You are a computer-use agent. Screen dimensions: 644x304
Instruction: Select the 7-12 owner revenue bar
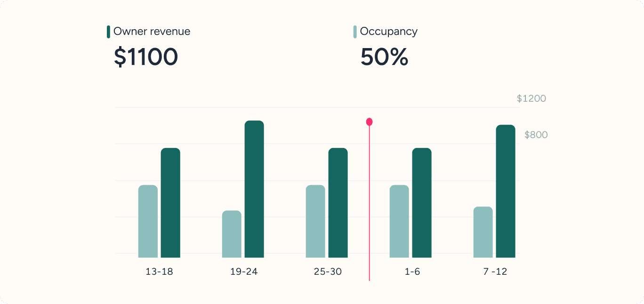(x=506, y=191)
